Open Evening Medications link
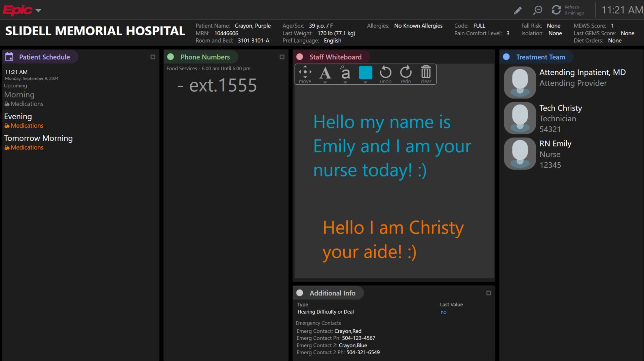The width and height of the screenshot is (644, 361). (x=27, y=126)
